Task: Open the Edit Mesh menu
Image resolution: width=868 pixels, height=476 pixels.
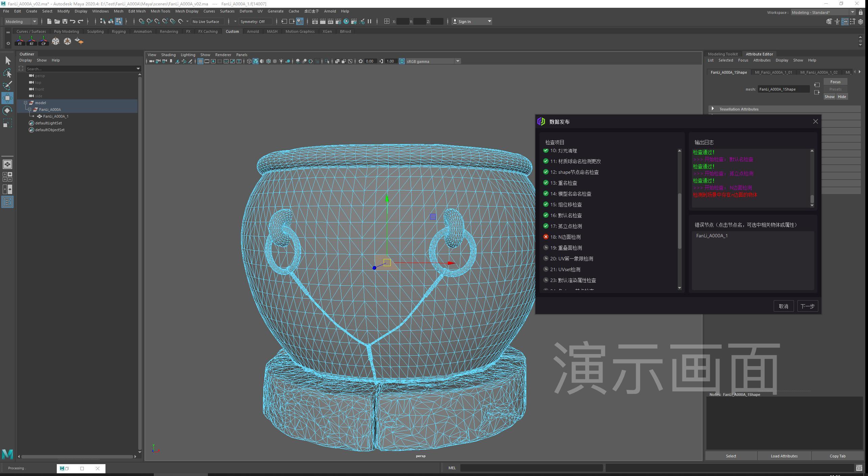Action: [x=137, y=11]
